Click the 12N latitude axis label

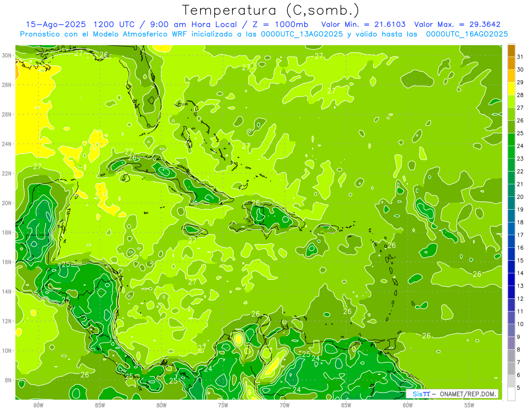[7, 321]
